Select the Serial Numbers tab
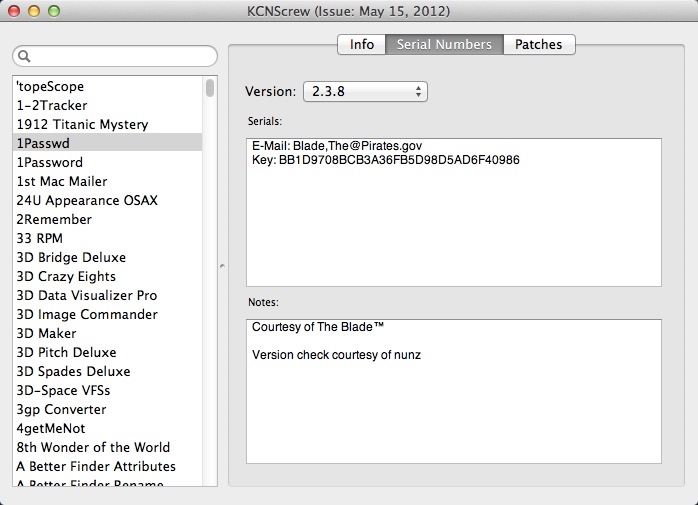 [x=444, y=45]
